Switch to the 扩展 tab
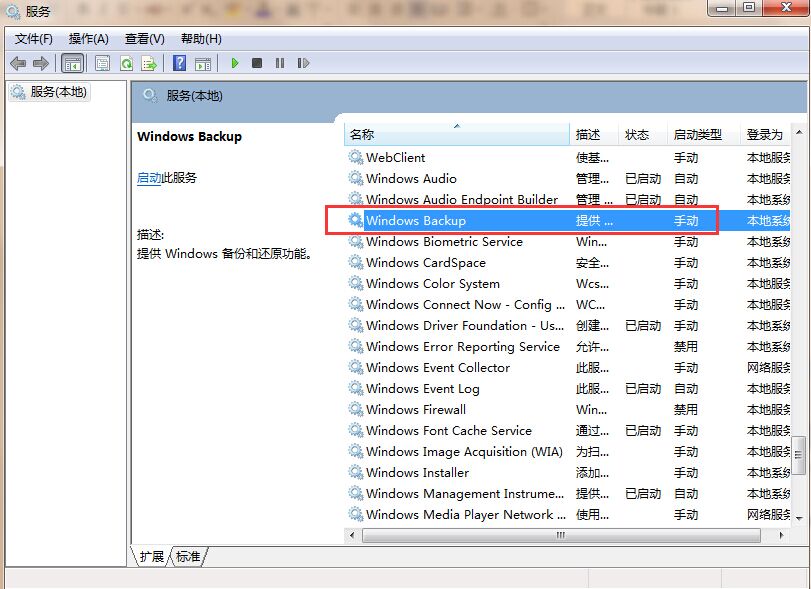 [152, 556]
